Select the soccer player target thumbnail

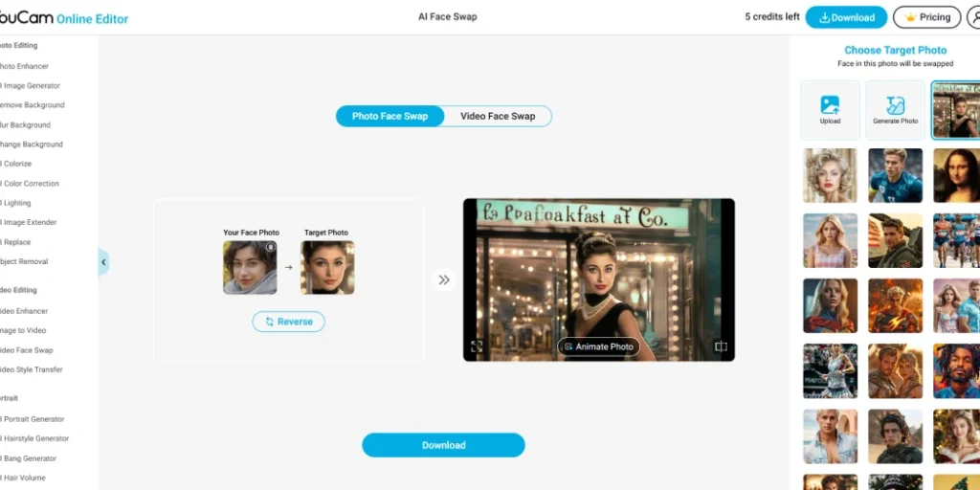(x=895, y=176)
